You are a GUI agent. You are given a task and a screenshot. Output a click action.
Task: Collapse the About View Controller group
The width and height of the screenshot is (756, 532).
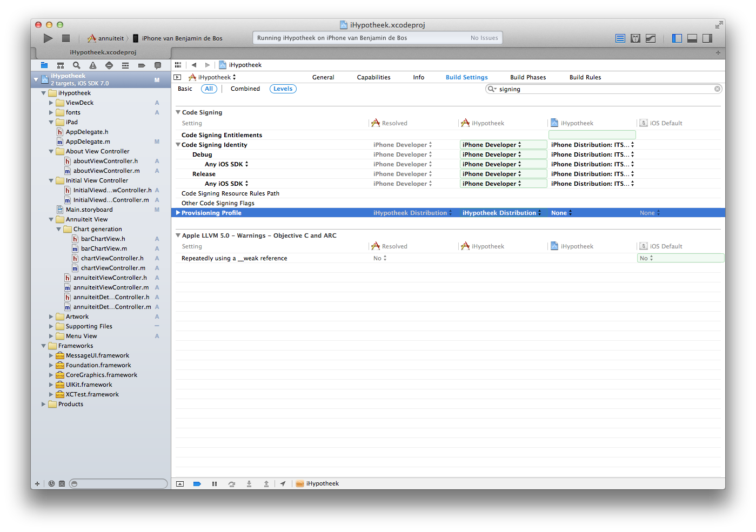(x=51, y=151)
